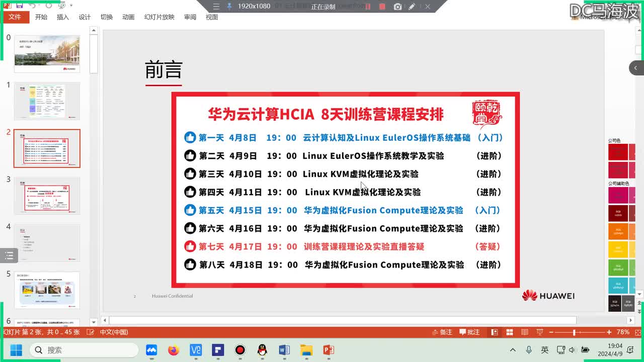Open Word from the taskbar
644x362 pixels.
[284, 350]
